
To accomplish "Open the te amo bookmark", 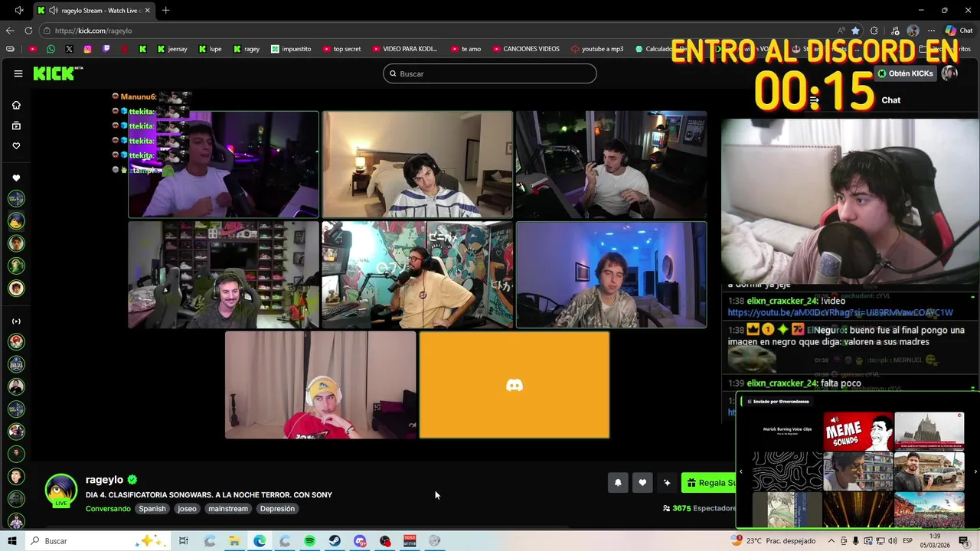I will pos(465,49).
